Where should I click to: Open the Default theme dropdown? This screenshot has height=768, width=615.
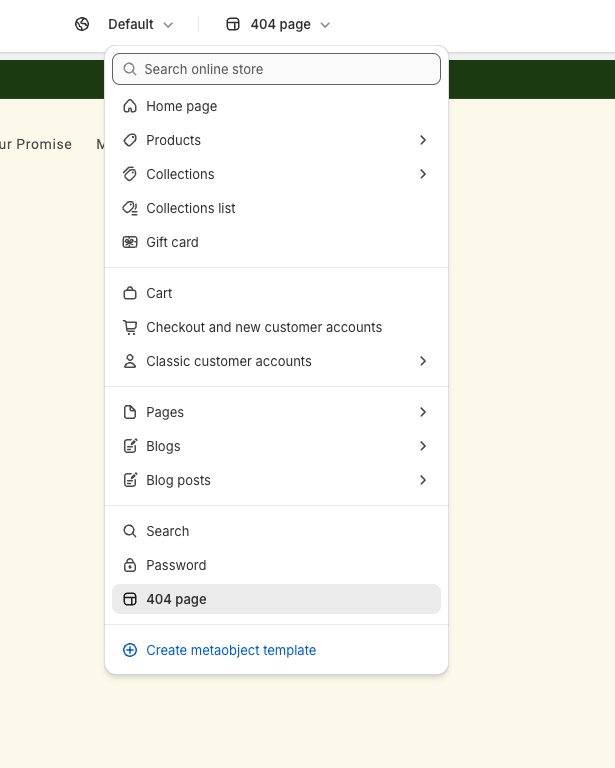coord(140,24)
